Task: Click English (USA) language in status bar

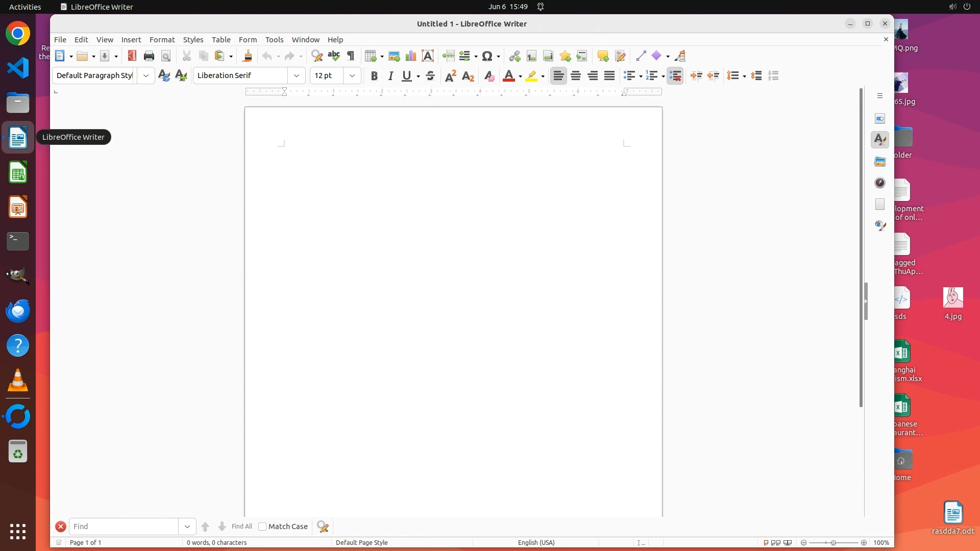Action: [536, 542]
